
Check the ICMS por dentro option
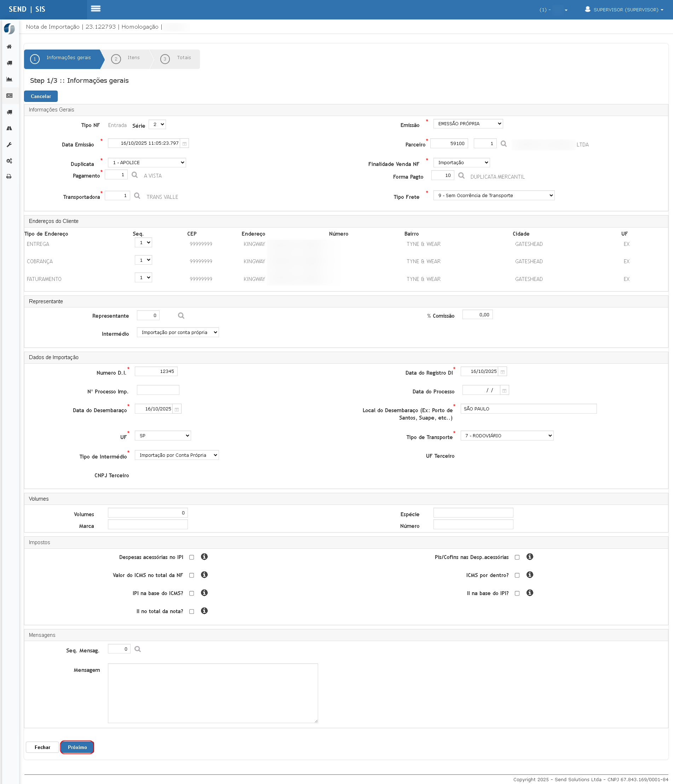(517, 576)
